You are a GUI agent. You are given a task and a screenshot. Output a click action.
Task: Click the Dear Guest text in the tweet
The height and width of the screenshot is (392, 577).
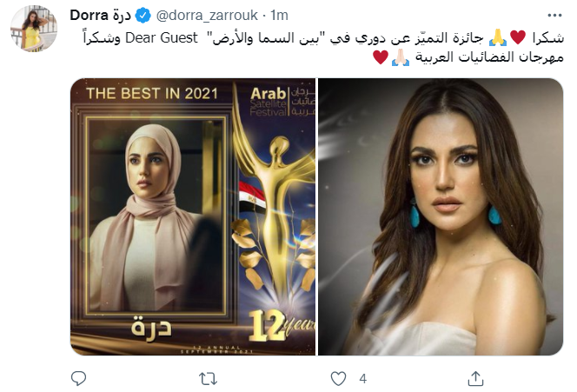(x=162, y=37)
